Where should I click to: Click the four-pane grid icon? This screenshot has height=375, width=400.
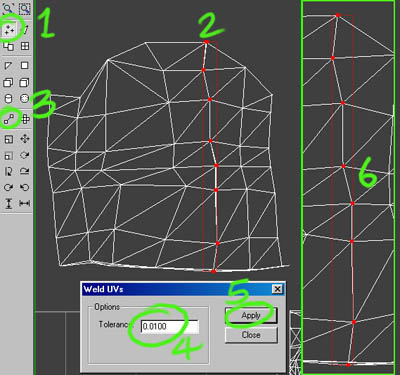[25, 46]
